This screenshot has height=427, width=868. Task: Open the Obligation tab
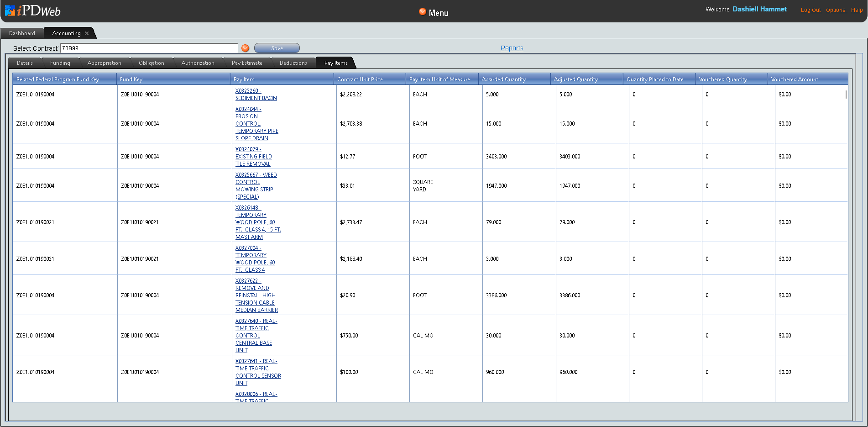[x=151, y=63]
